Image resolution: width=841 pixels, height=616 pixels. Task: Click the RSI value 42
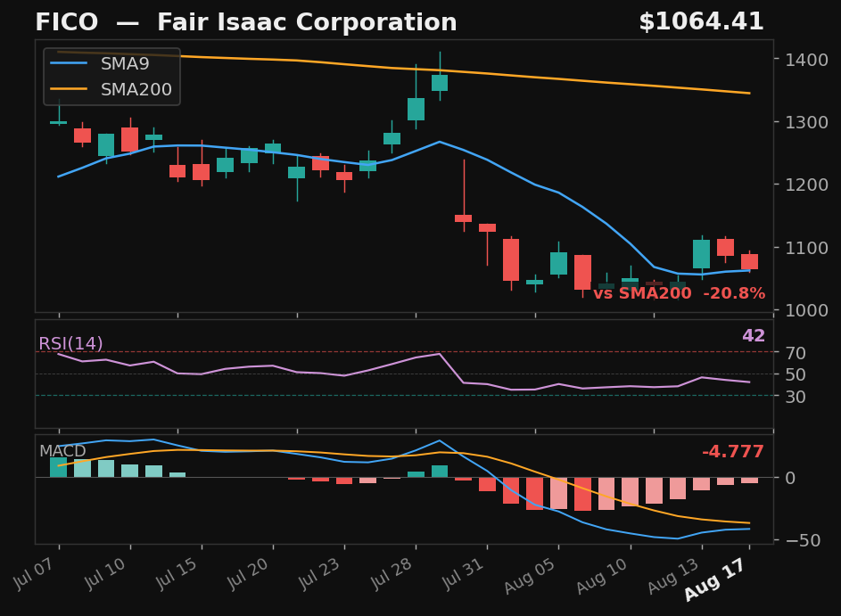[x=753, y=335]
